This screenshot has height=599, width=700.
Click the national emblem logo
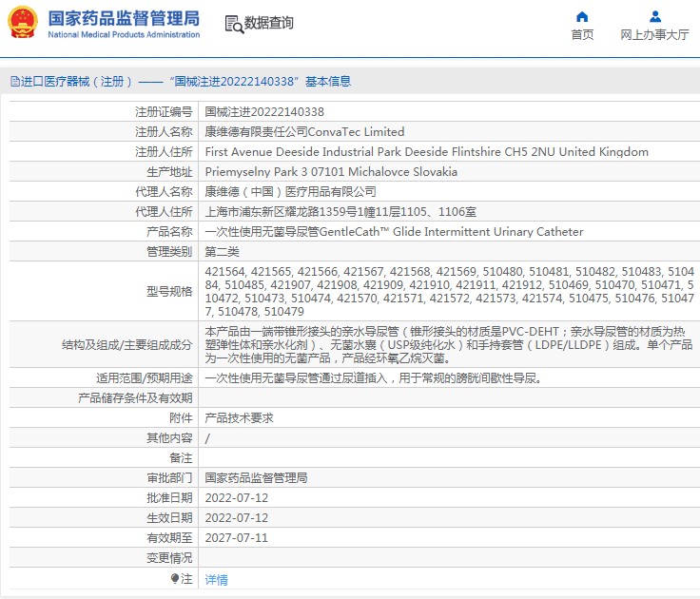(x=22, y=22)
